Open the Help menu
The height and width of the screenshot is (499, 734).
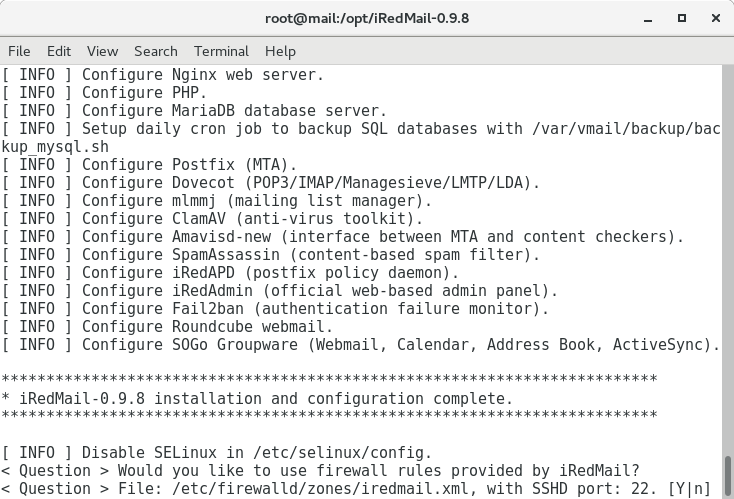[x=280, y=51]
